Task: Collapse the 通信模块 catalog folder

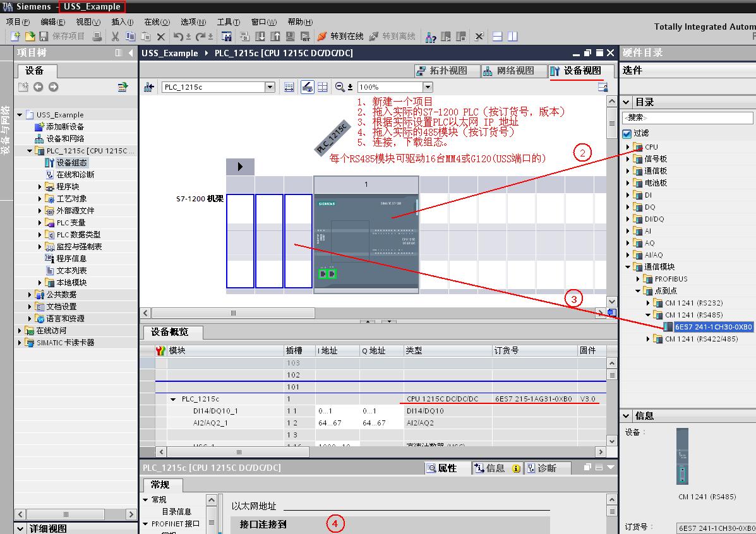Action: point(628,266)
